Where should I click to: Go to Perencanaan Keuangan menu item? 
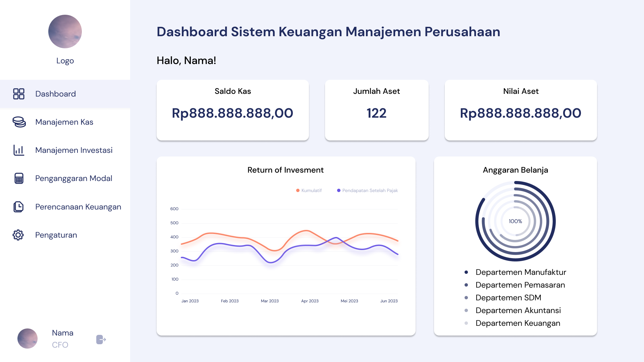[x=78, y=207]
